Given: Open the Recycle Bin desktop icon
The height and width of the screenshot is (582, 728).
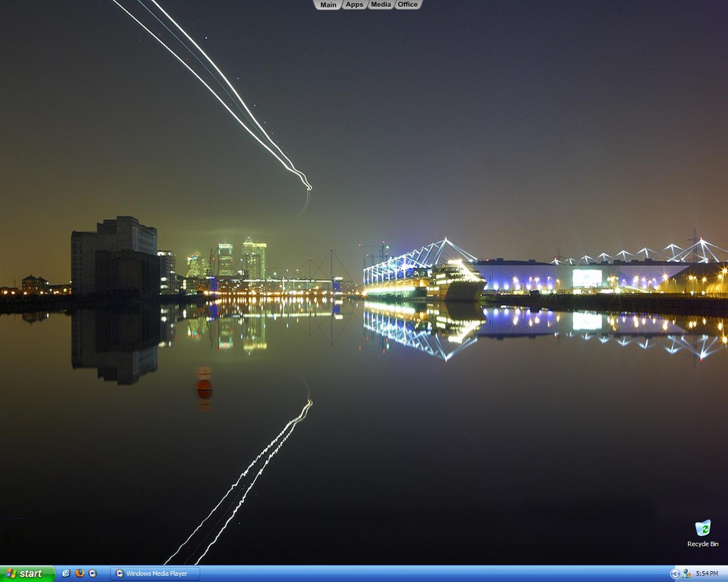Looking at the screenshot, I should tap(703, 528).
